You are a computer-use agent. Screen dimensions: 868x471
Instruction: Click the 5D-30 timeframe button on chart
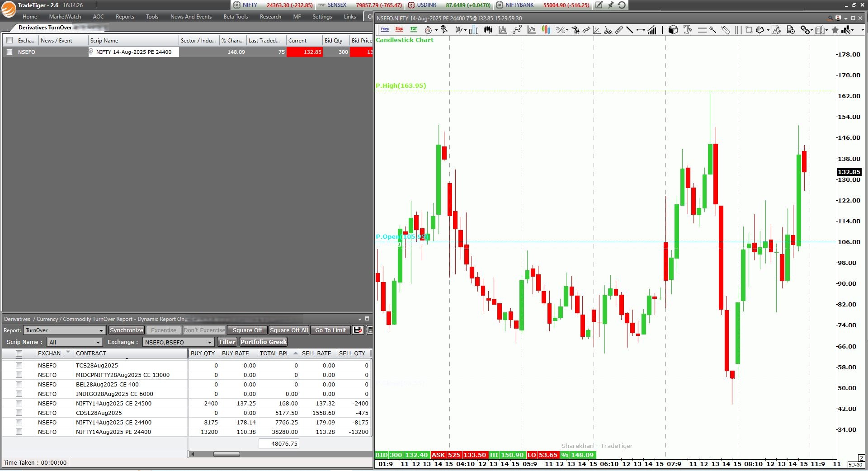click(x=855, y=465)
